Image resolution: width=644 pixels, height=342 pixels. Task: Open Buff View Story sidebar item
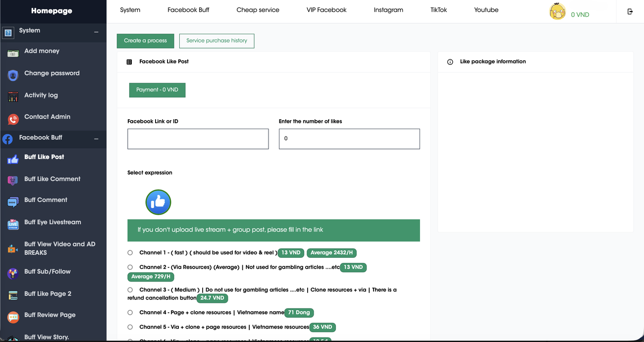[x=47, y=337]
